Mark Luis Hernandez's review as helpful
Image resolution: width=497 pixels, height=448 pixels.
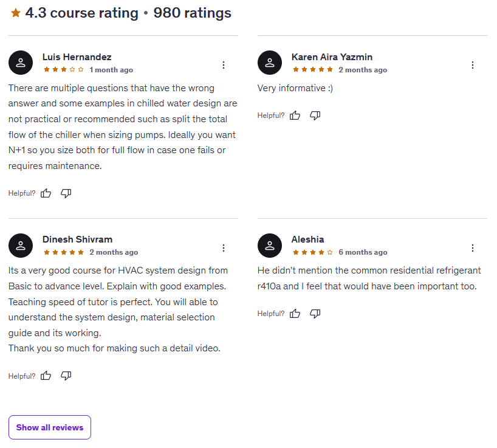pos(46,193)
